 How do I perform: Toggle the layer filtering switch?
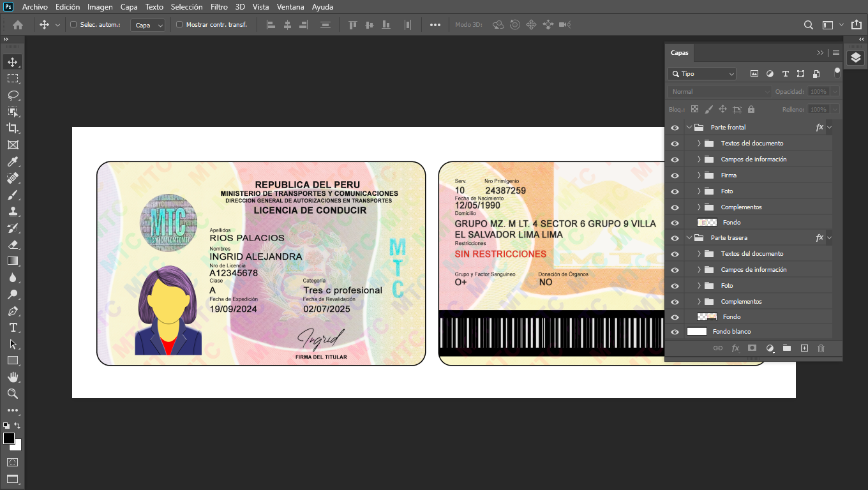point(837,73)
